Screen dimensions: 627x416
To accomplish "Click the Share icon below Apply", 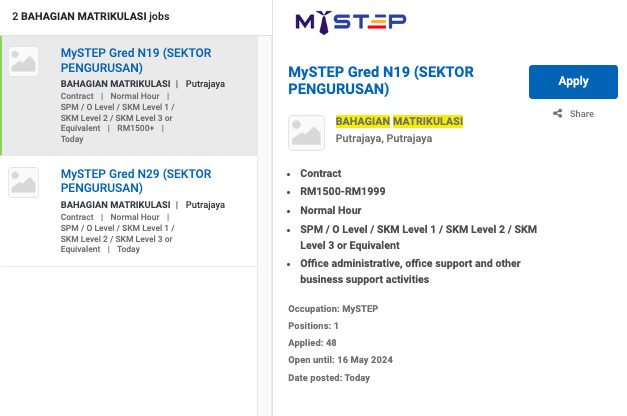I will point(557,114).
